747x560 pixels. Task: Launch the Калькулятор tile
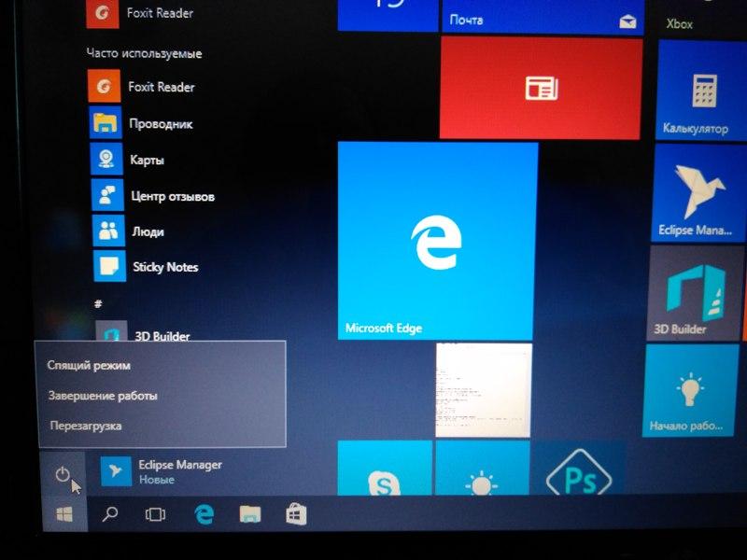(x=701, y=90)
